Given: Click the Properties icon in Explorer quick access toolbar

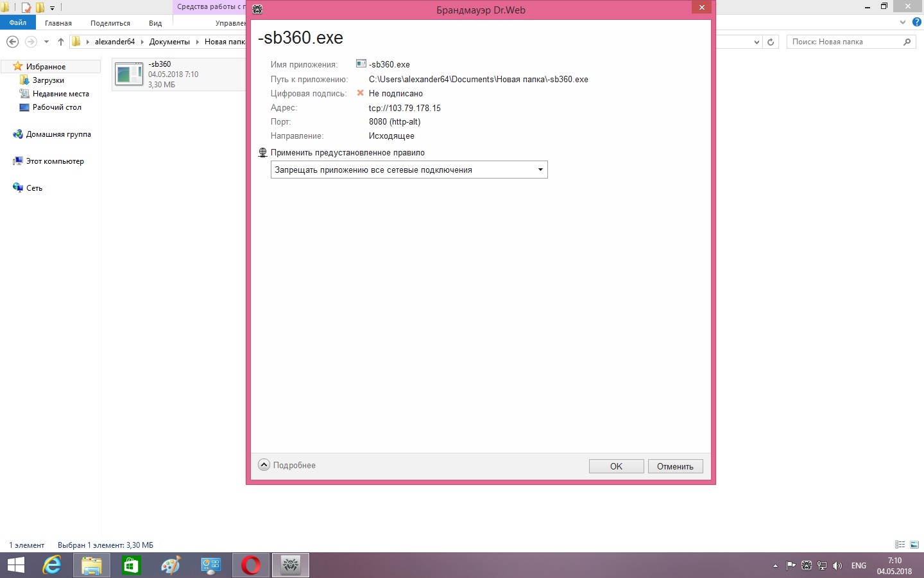Looking at the screenshot, I should click(x=26, y=8).
